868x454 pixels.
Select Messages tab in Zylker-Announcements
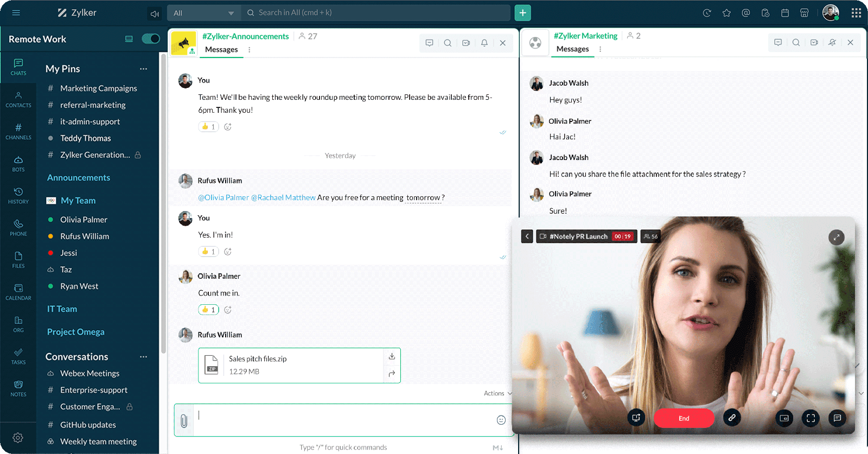click(221, 49)
